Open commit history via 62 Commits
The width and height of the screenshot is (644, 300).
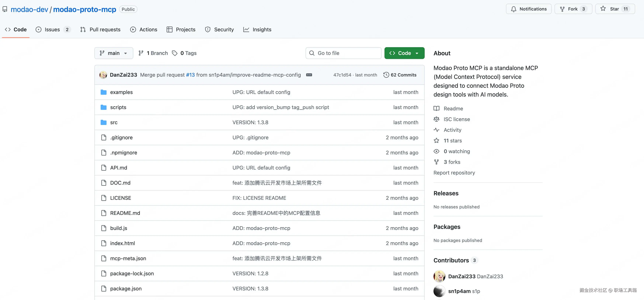tap(400, 75)
